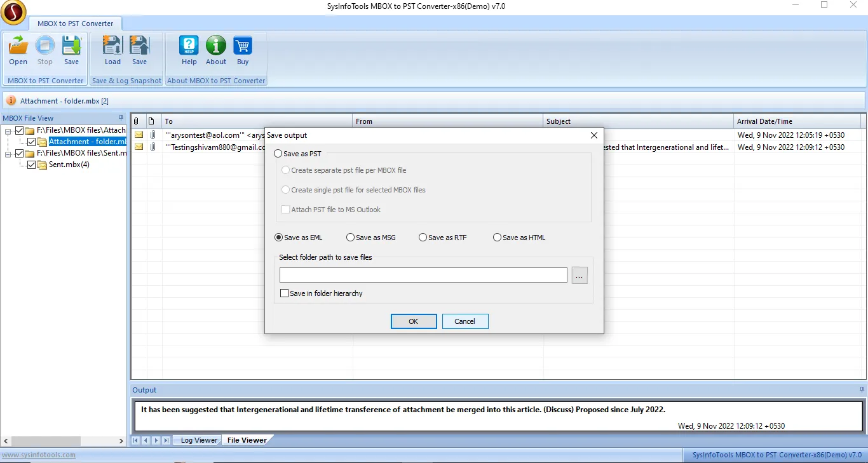Click the next tab navigation arrow
The width and height of the screenshot is (868, 463).
[156, 440]
